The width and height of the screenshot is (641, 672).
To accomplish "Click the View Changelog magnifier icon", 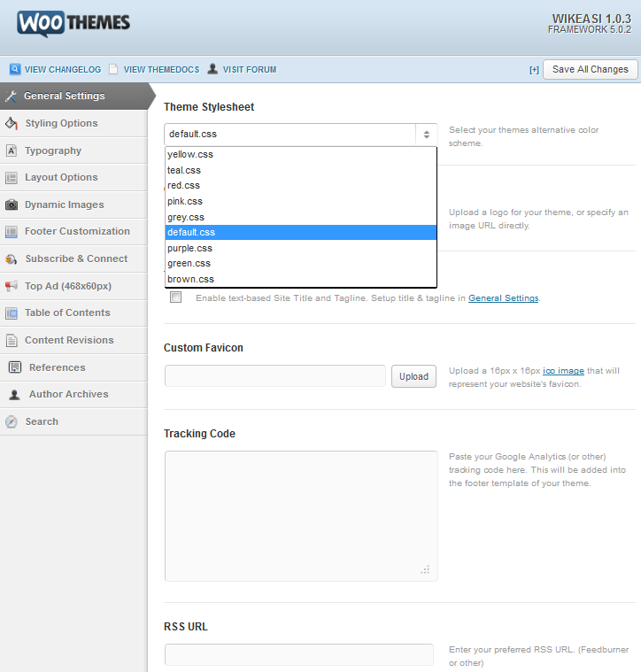I will click(15, 69).
